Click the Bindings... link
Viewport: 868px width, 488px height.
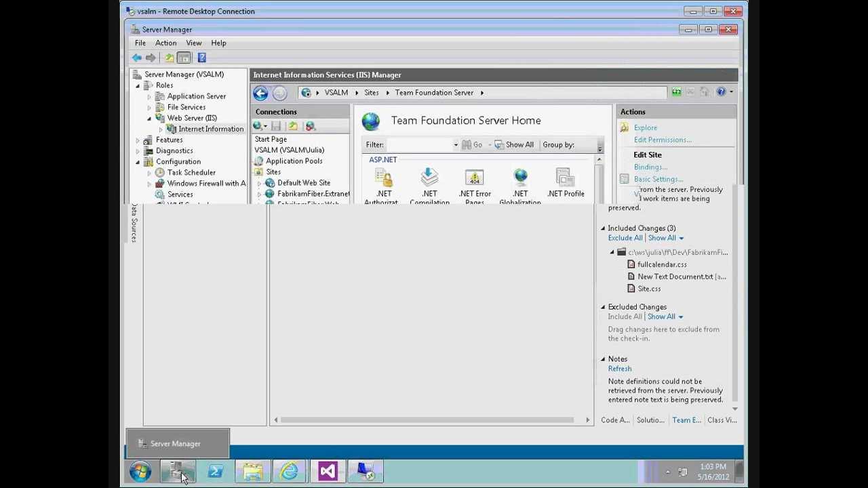tap(650, 167)
